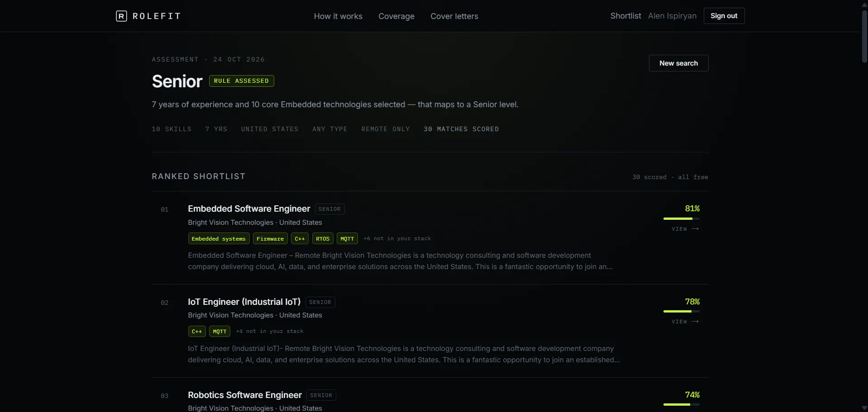Click the Rolefit R logo icon

coord(121,16)
